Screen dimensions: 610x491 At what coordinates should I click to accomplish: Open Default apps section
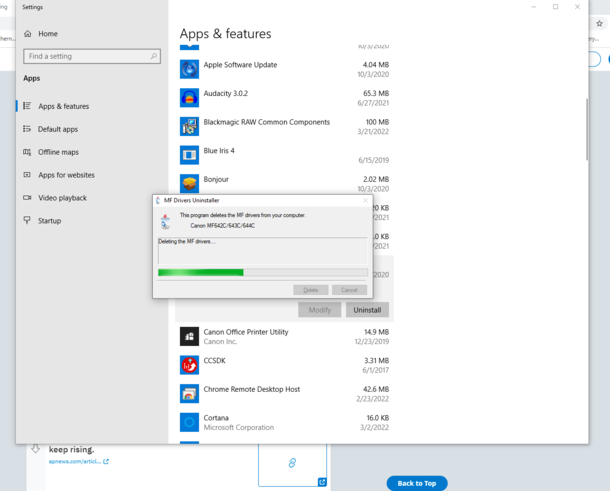(58, 129)
